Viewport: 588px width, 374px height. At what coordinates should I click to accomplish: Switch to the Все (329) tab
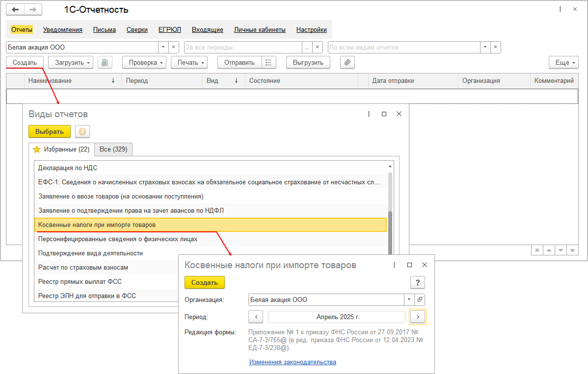pos(113,149)
